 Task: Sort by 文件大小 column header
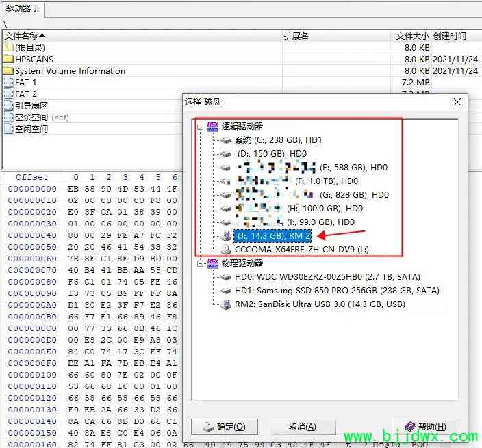[x=412, y=36]
